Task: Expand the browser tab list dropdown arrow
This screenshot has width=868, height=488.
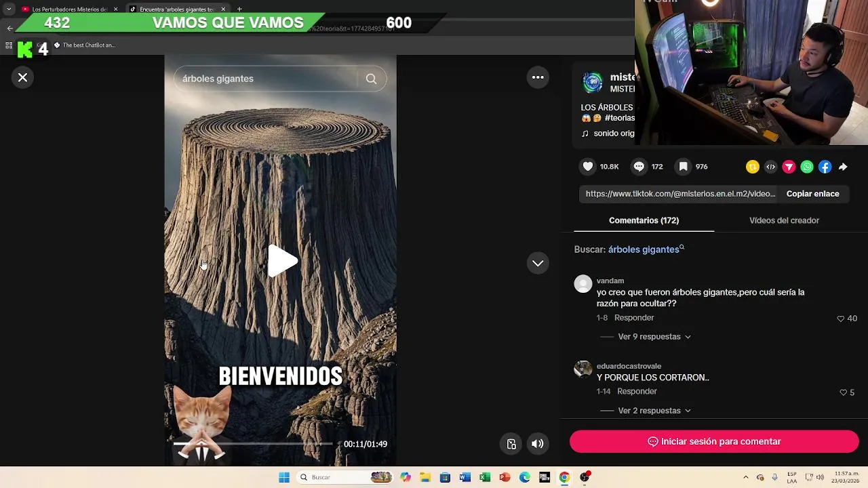Action: (9, 9)
